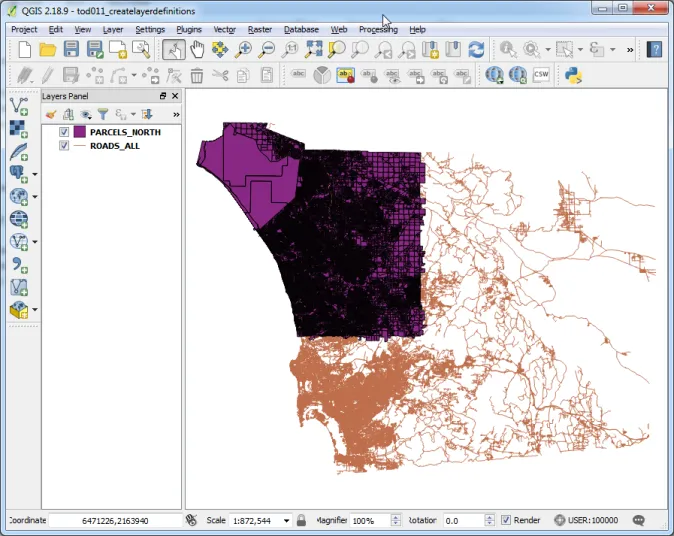Click the Add Raster Layer icon
The image size is (674, 536).
pos(18,128)
